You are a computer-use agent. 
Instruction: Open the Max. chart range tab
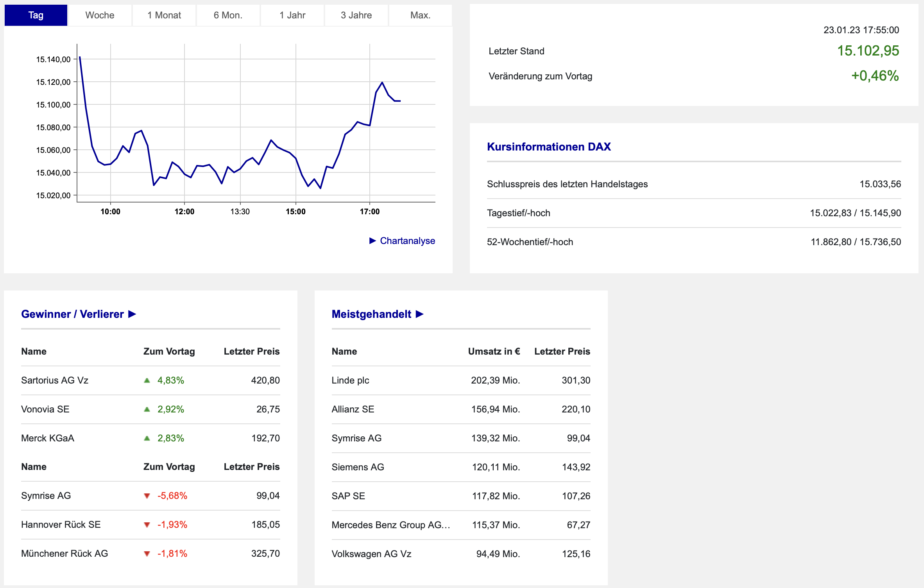pos(421,15)
